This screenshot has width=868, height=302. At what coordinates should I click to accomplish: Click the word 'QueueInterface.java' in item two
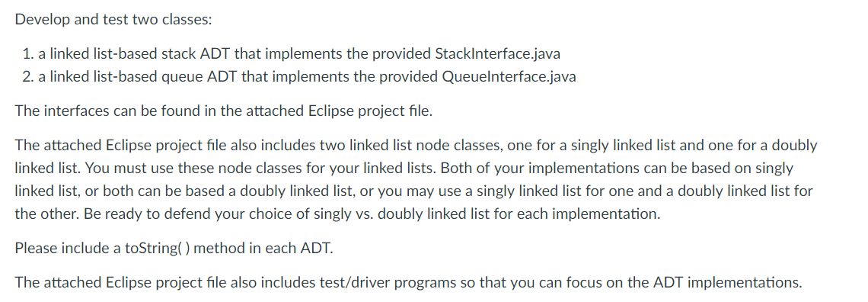click(x=508, y=76)
